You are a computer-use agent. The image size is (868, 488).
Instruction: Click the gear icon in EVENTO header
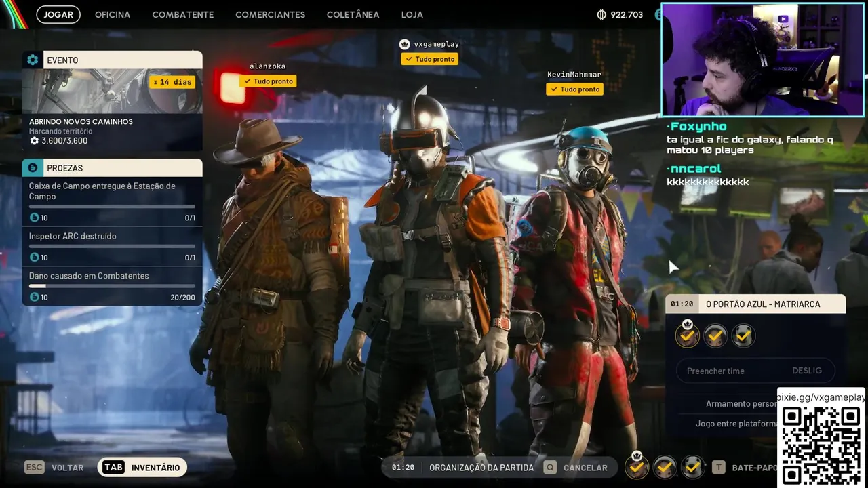pos(33,60)
